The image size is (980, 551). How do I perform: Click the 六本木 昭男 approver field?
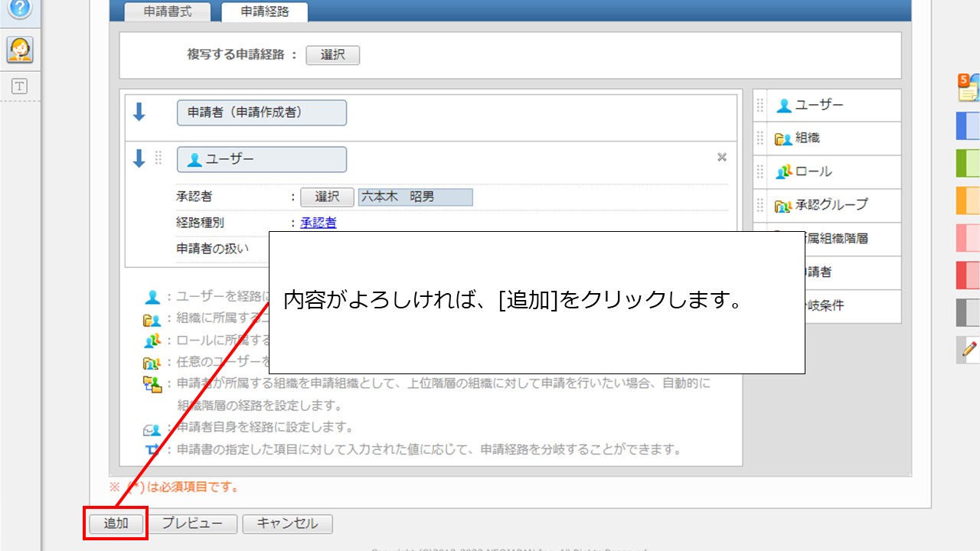click(x=415, y=197)
